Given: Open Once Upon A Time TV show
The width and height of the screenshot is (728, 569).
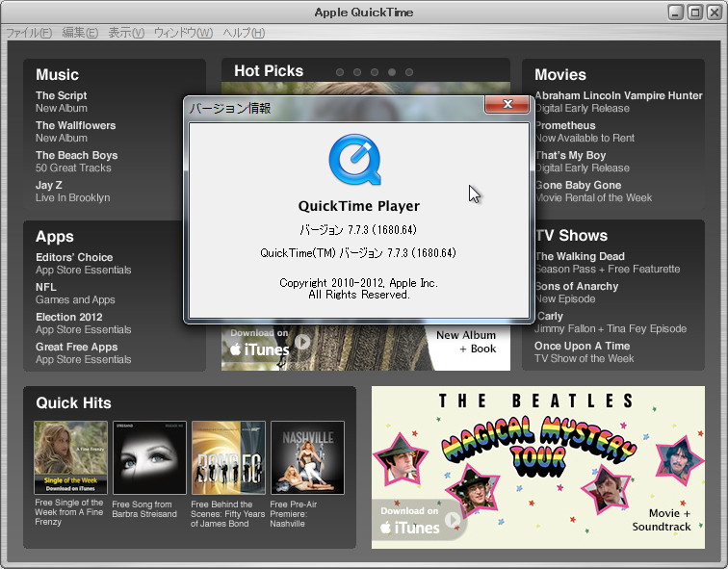Looking at the screenshot, I should tap(585, 351).
